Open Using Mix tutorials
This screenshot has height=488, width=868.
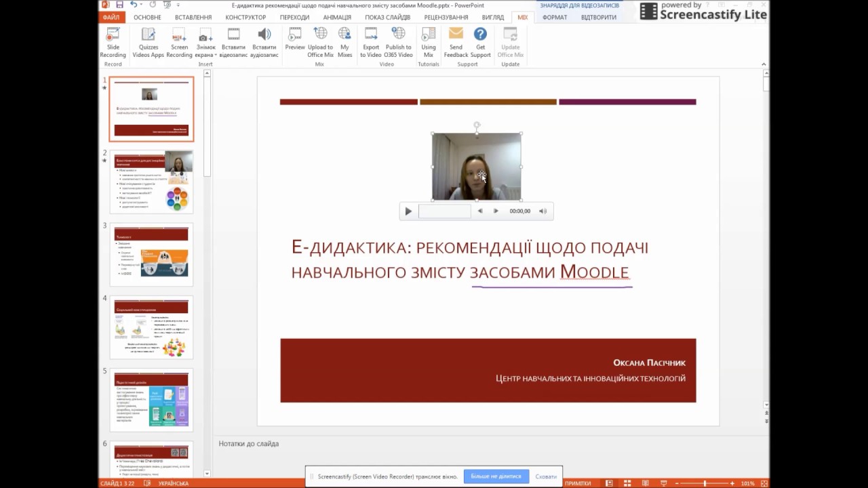pyautogui.click(x=429, y=42)
